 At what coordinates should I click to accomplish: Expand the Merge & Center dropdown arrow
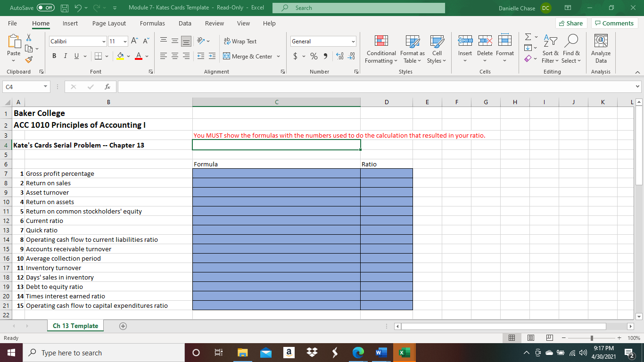pyautogui.click(x=279, y=57)
